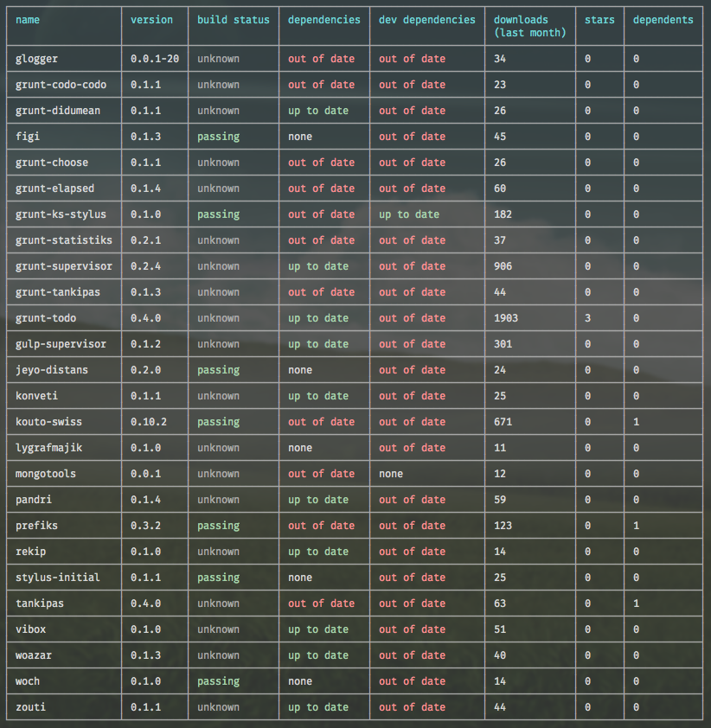Viewport: 711px width, 728px height.
Task: Click 'up to date' dev dependencies for grunt-ks-stylus
Action: [409, 214]
